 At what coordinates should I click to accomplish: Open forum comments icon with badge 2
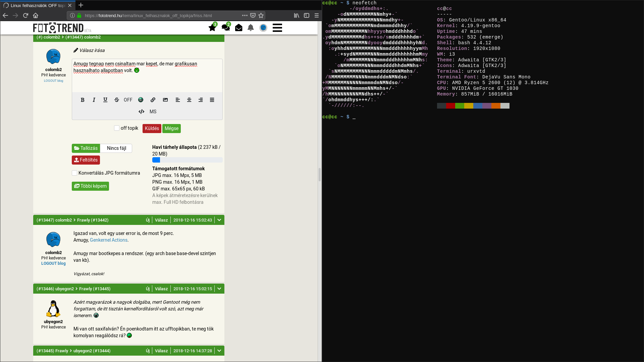[226, 27]
